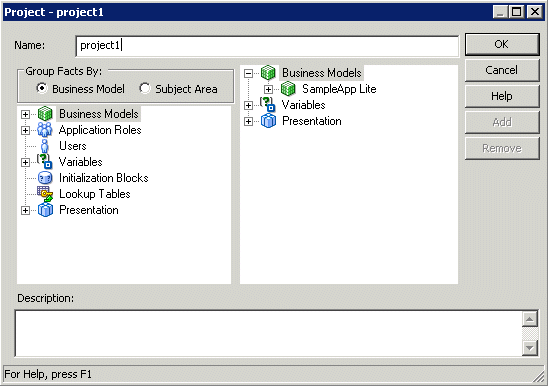Click into the Name input field

[267, 46]
